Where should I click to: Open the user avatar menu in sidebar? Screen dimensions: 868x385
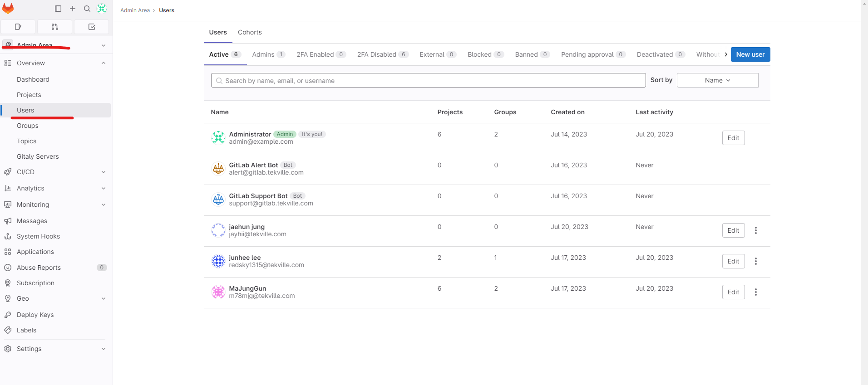coord(102,8)
